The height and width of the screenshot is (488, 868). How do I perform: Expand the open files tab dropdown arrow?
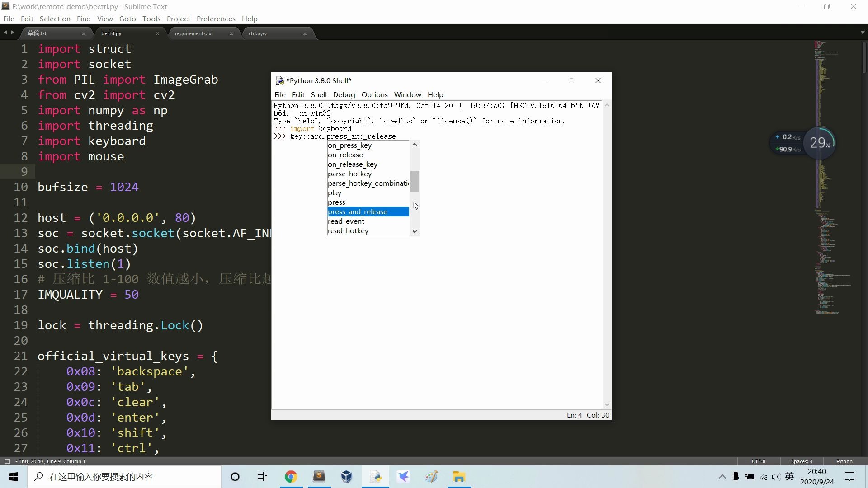862,33
